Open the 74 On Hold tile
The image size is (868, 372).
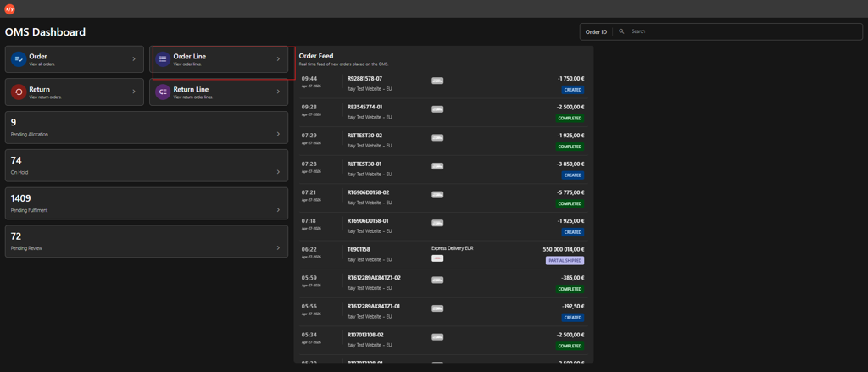[147, 165]
